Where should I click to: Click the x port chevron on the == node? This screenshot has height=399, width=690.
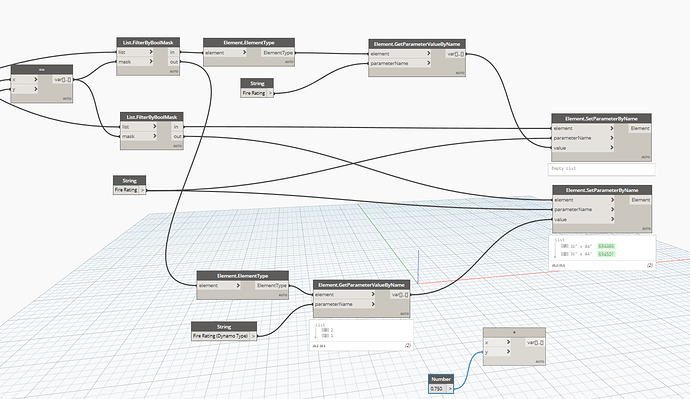(x=35, y=80)
